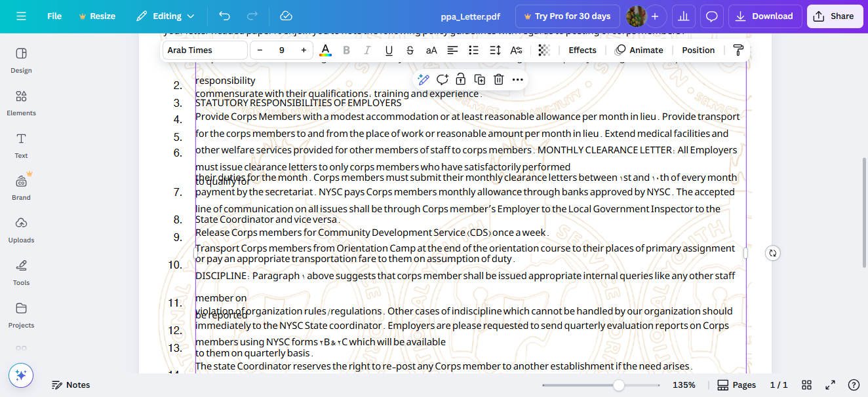Image resolution: width=868 pixels, height=397 pixels.
Task: Click the Share button
Action: coord(835,16)
